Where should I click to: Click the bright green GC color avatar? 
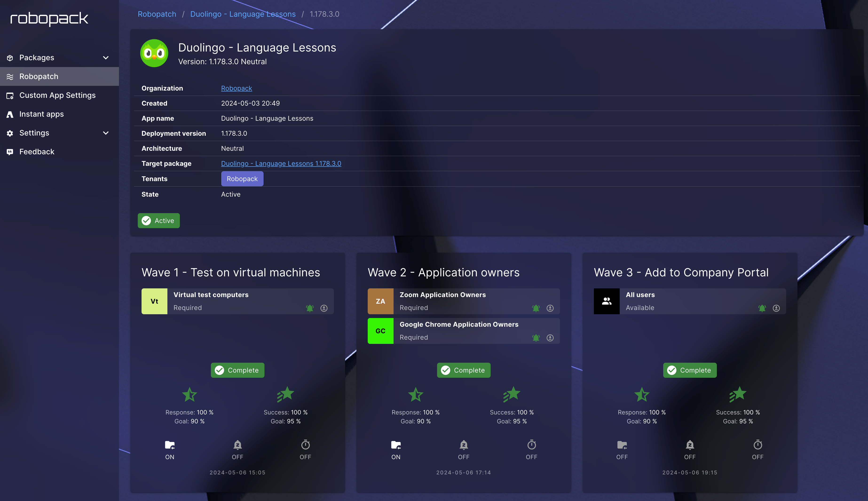(380, 331)
